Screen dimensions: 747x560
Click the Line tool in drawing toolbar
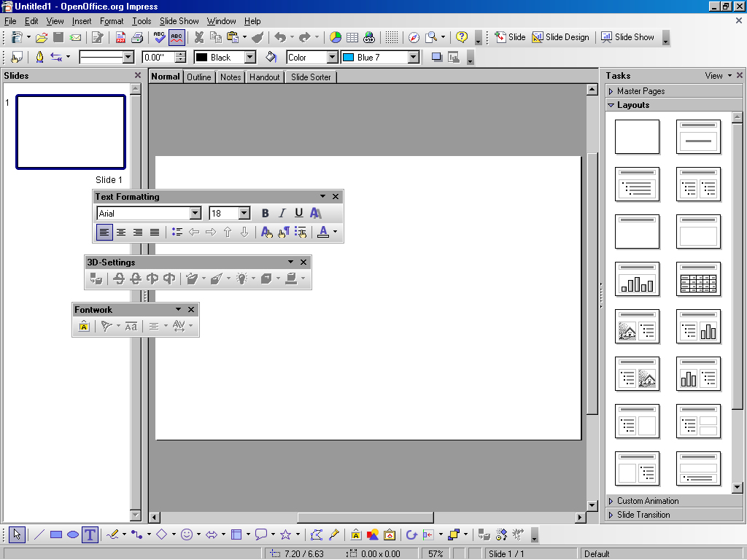pyautogui.click(x=39, y=535)
